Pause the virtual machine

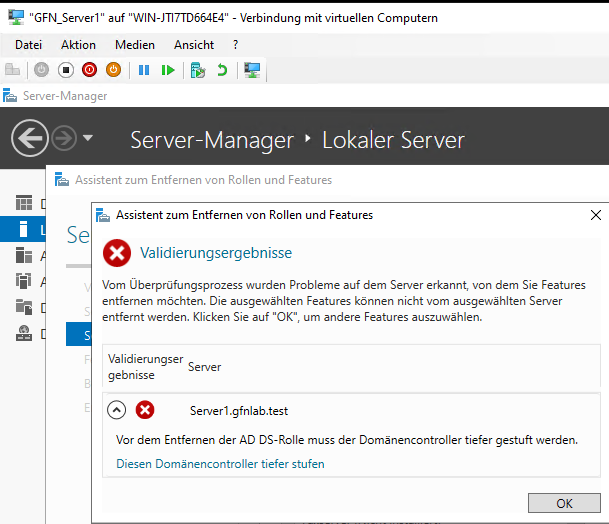[144, 70]
